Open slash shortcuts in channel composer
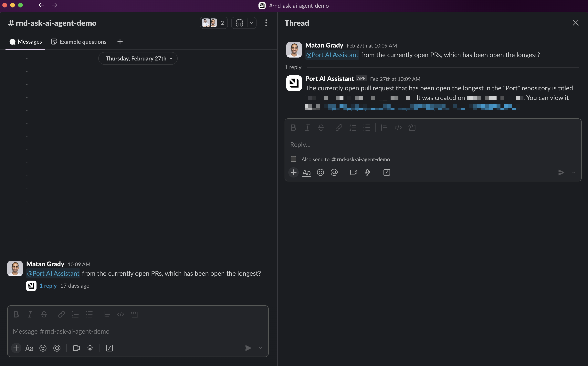Image resolution: width=588 pixels, height=366 pixels. click(x=109, y=348)
